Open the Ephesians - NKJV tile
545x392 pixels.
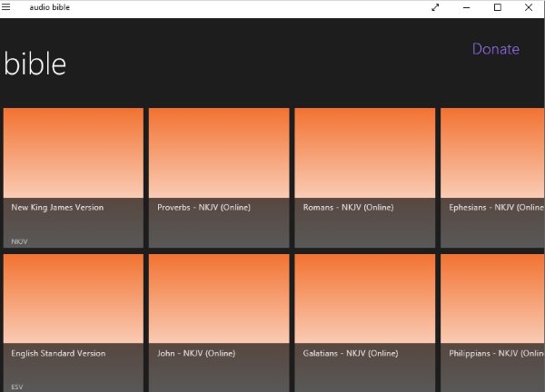492,178
